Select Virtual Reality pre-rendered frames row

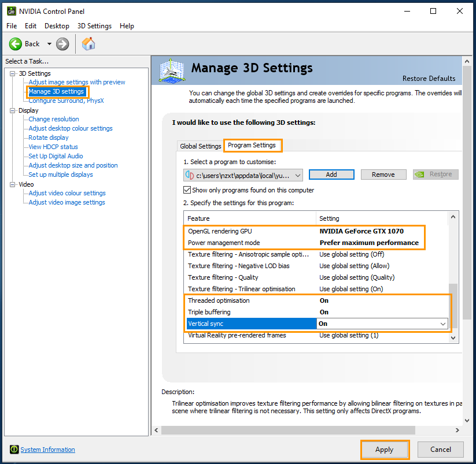tap(316, 335)
